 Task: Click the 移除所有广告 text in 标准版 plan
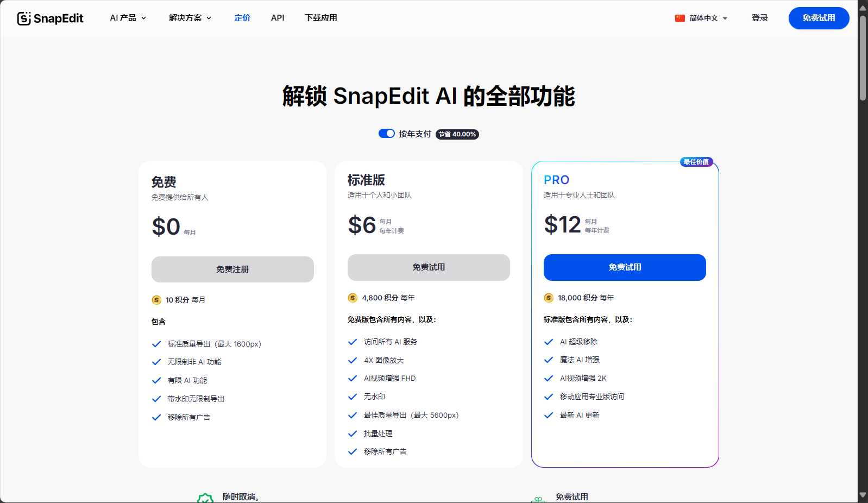pos(385,451)
